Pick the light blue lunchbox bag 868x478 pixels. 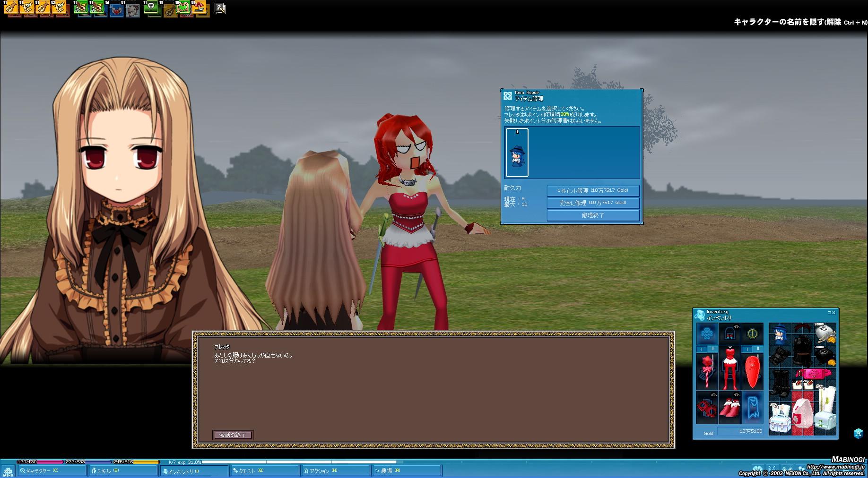[x=780, y=418]
